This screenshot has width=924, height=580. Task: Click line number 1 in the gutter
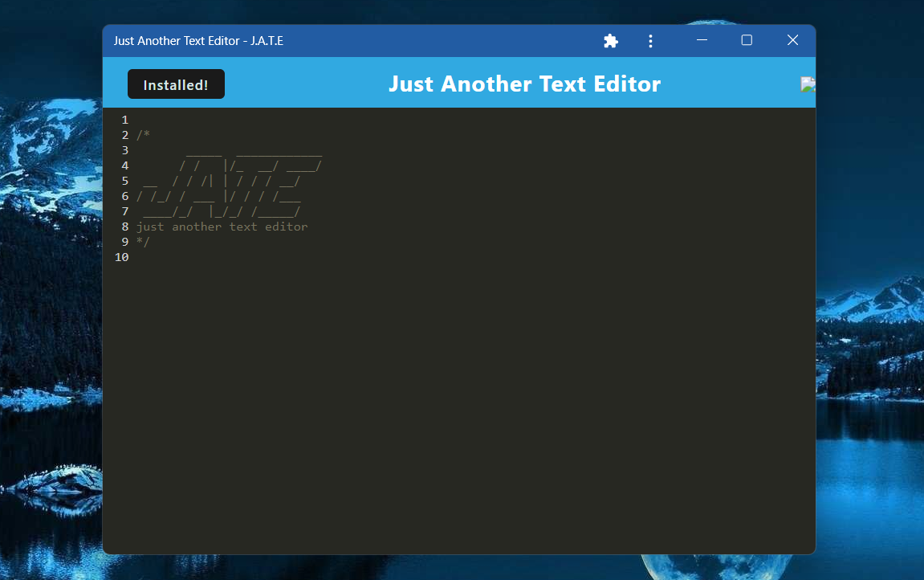pos(124,119)
